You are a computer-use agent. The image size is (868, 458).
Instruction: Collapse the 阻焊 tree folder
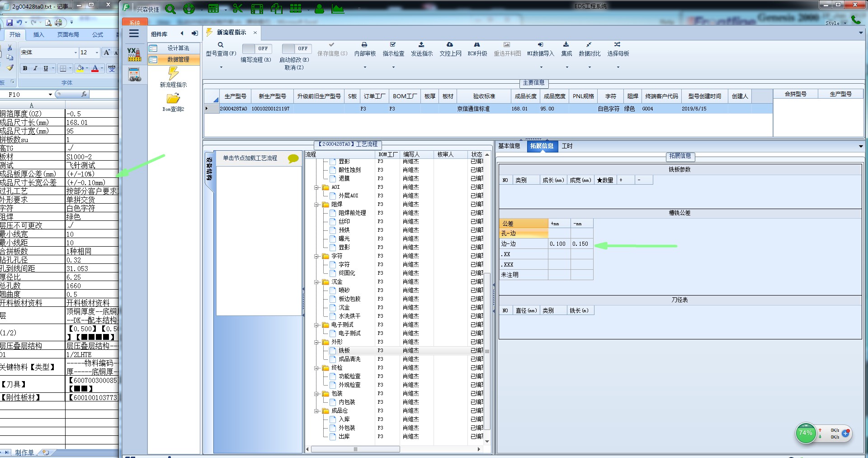(x=316, y=205)
